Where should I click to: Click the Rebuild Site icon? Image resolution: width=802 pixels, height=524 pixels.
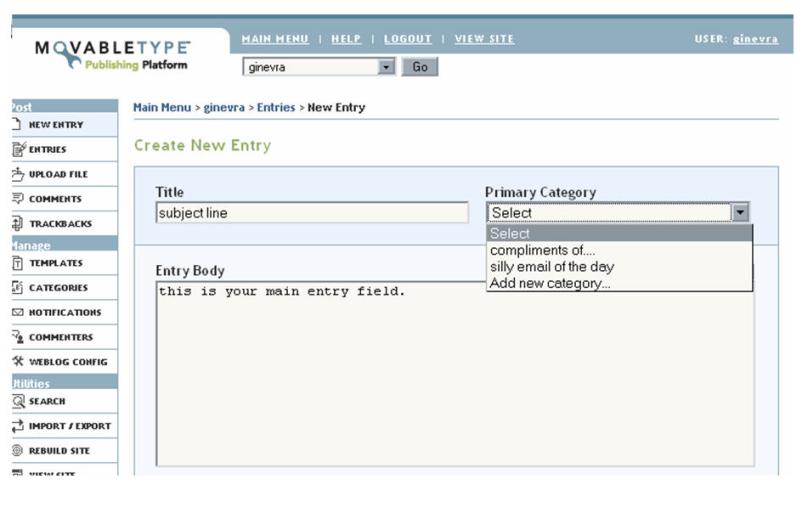(18, 450)
